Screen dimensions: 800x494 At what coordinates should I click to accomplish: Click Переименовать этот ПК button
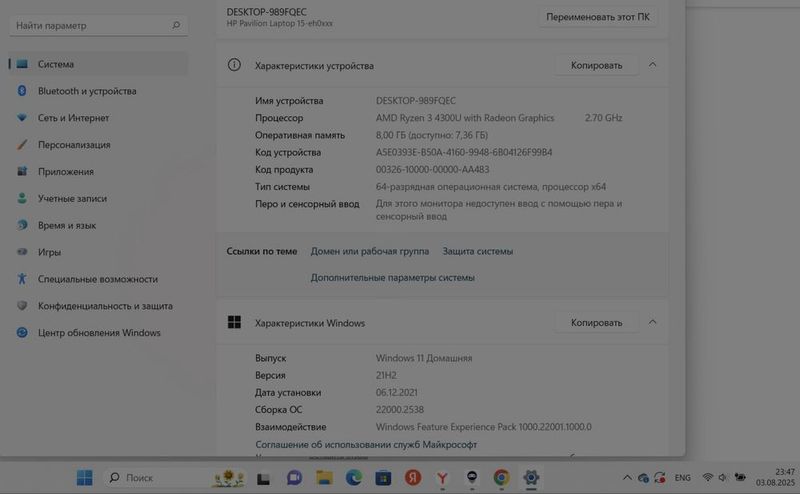[x=598, y=17]
